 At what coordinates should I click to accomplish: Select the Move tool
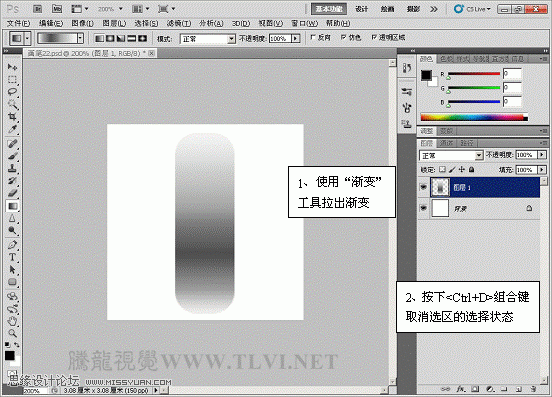coord(12,67)
